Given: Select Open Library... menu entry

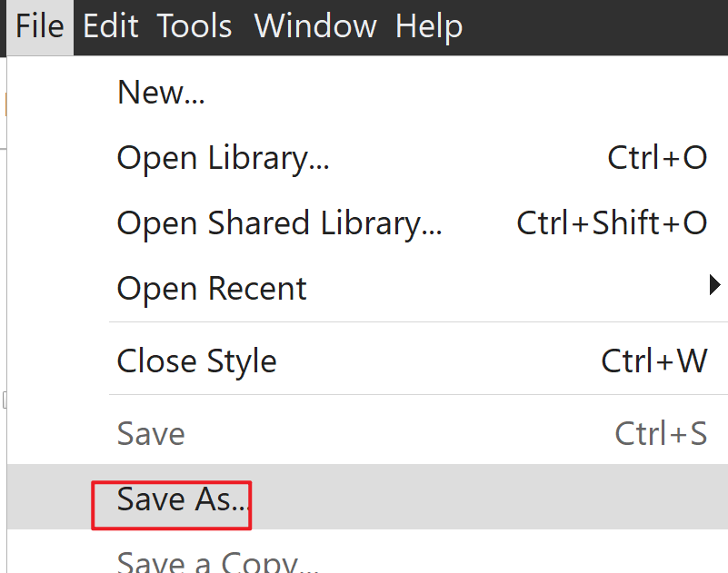Looking at the screenshot, I should (223, 158).
